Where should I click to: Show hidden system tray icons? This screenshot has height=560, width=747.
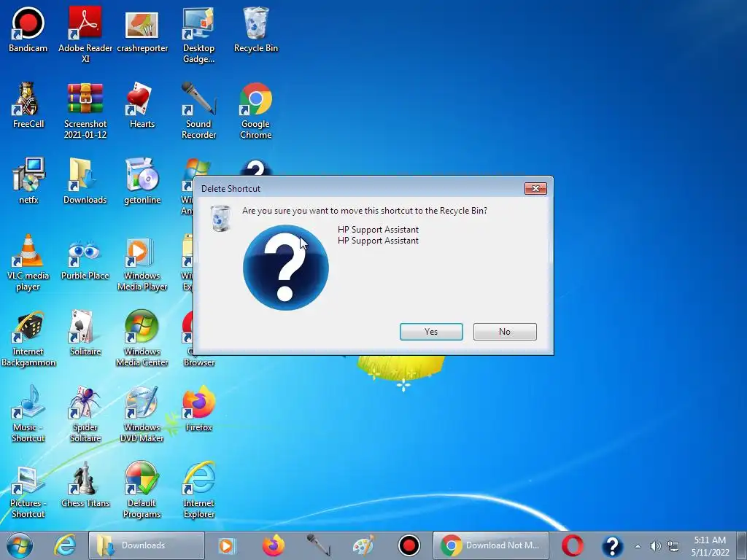click(x=638, y=546)
